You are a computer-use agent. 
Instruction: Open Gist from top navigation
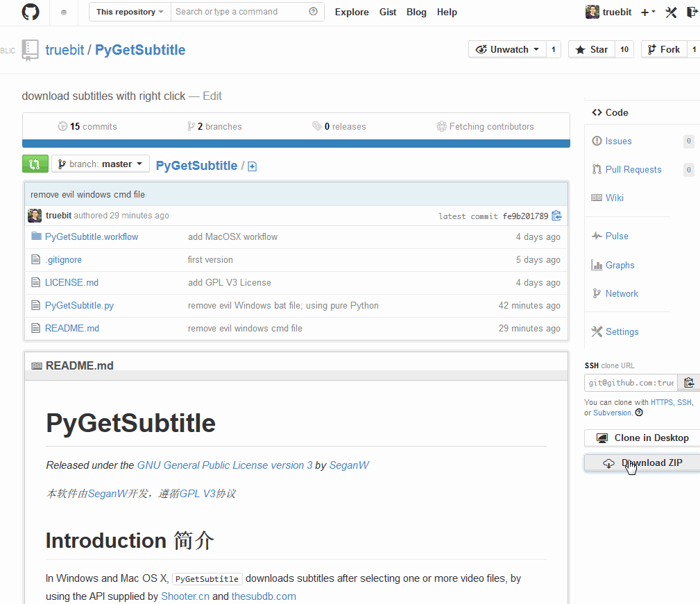pyautogui.click(x=388, y=12)
